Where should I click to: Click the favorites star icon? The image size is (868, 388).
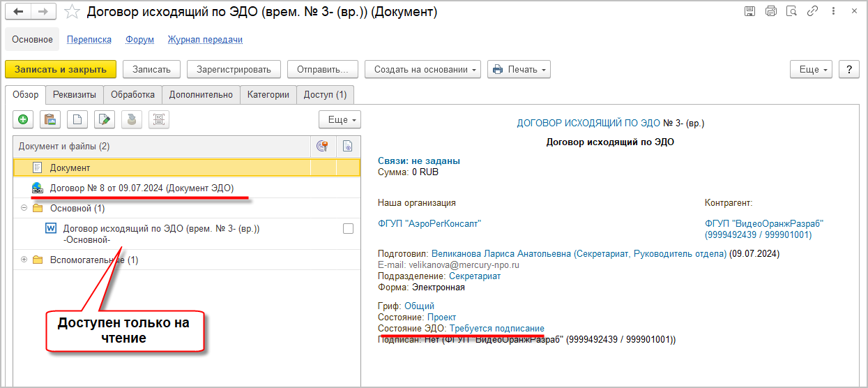(x=71, y=12)
